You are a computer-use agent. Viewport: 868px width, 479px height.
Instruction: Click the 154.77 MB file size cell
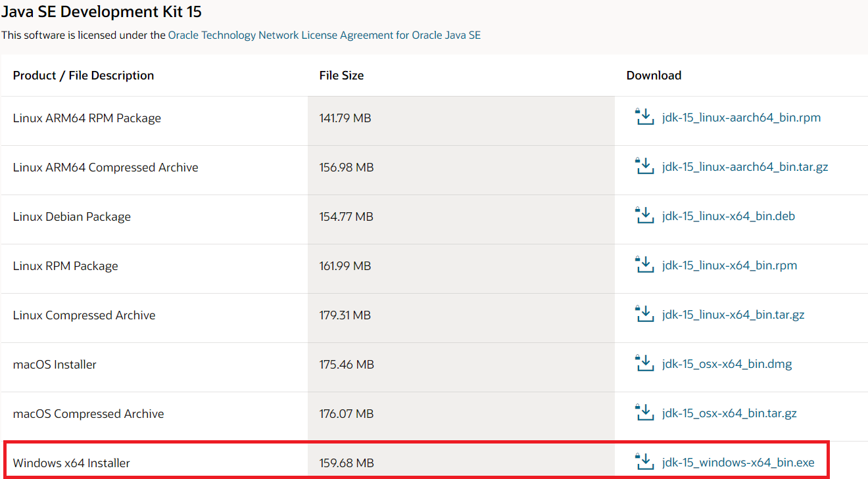tap(461, 219)
